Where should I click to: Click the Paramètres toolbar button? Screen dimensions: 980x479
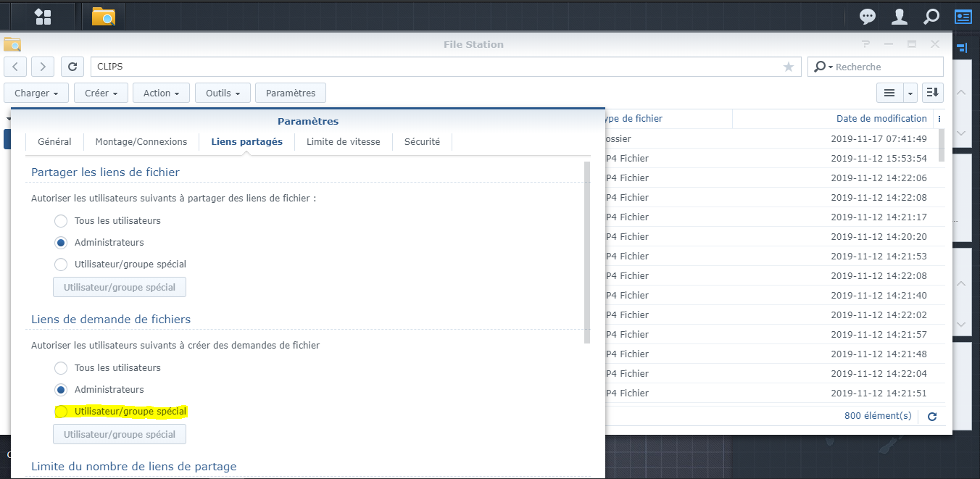pos(290,93)
